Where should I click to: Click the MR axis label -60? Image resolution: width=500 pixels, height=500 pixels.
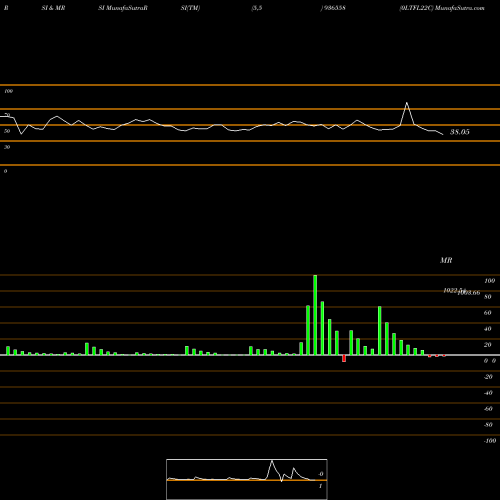488,409
